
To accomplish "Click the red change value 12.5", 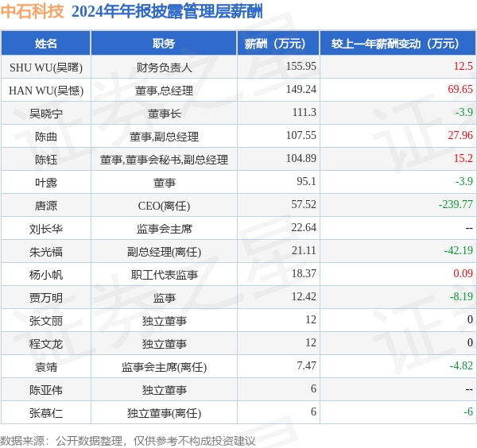I will [463, 66].
